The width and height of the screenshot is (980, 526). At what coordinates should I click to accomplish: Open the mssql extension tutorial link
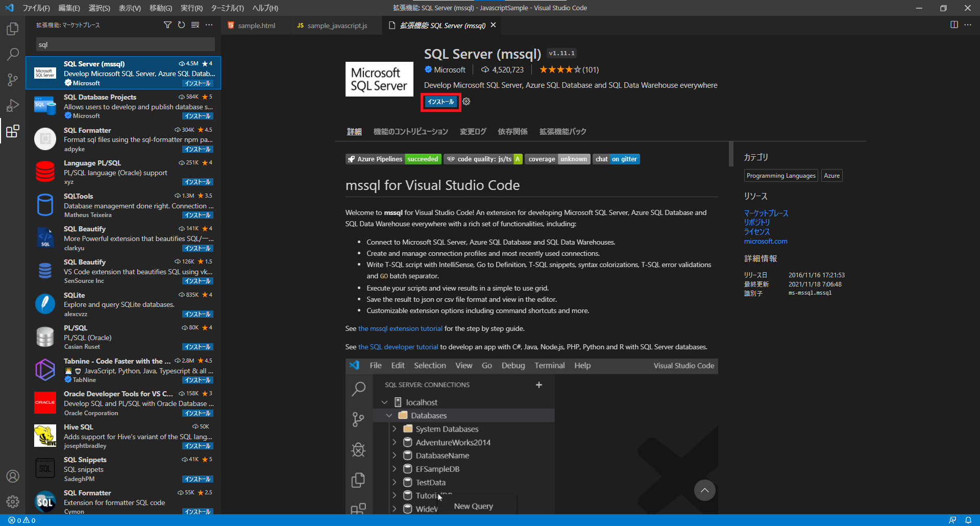[x=400, y=329]
